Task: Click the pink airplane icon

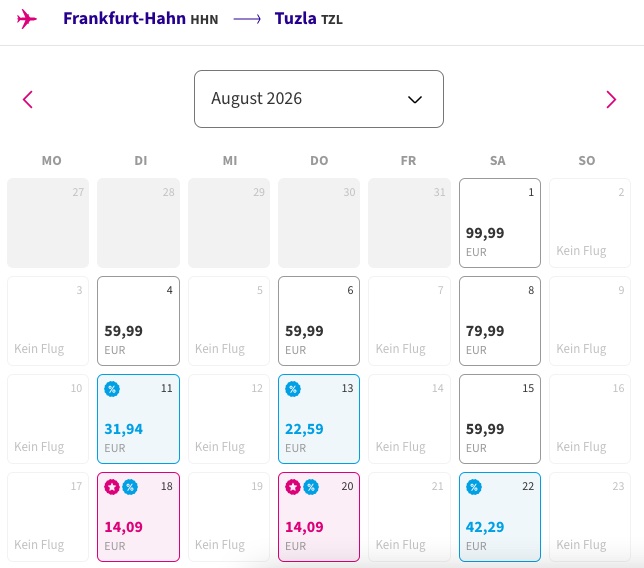Action: [27, 19]
